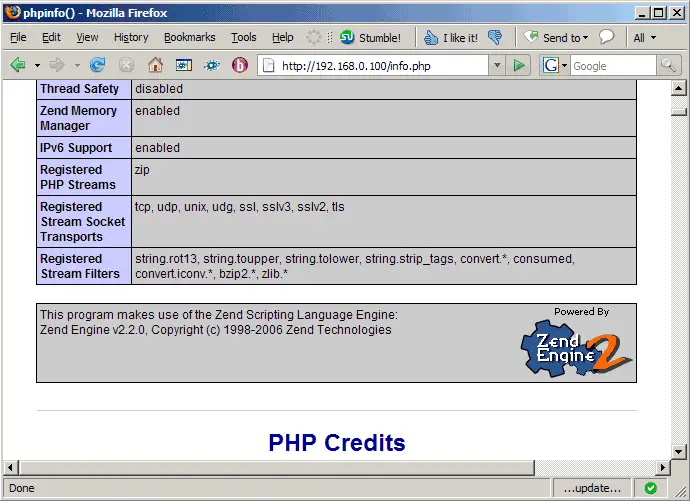
Task: Click the page icon in the address bar
Action: (x=268, y=66)
